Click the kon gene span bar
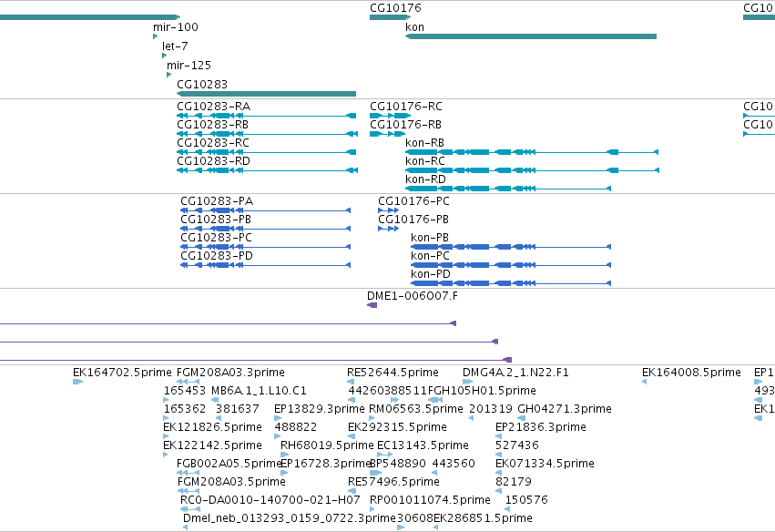775x532 pixels. pyautogui.click(x=531, y=36)
